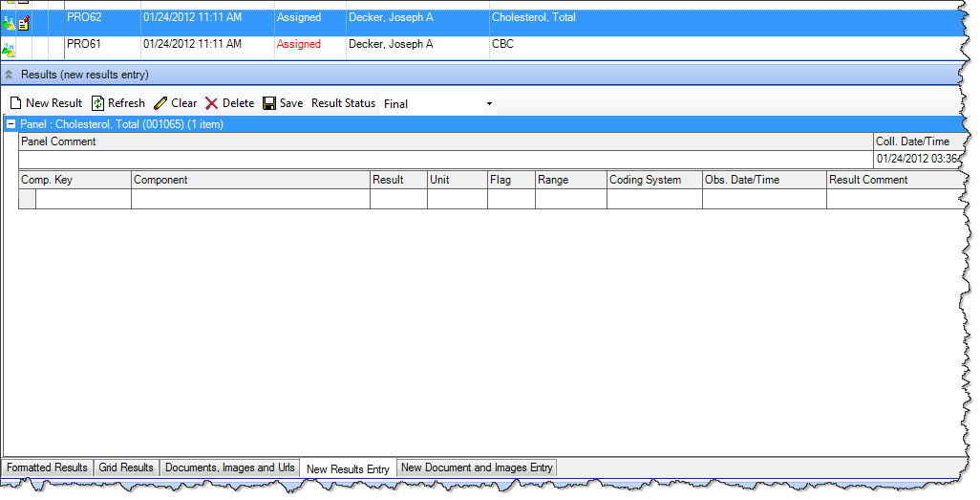Click the empty Result Comment cell
Viewport: 980px width, 500px height.
coord(892,199)
